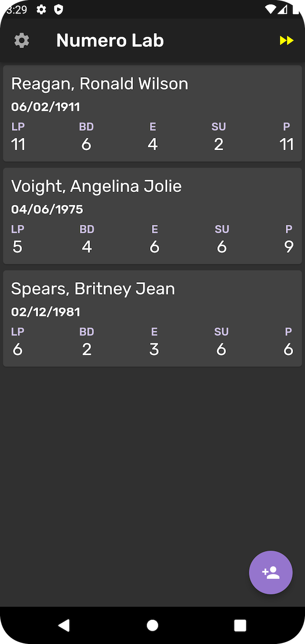Click the Numero Lab title

point(110,40)
